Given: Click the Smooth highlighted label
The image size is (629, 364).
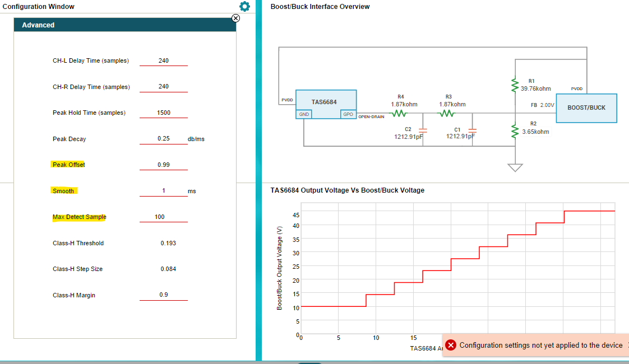Looking at the screenshot, I should tap(64, 191).
